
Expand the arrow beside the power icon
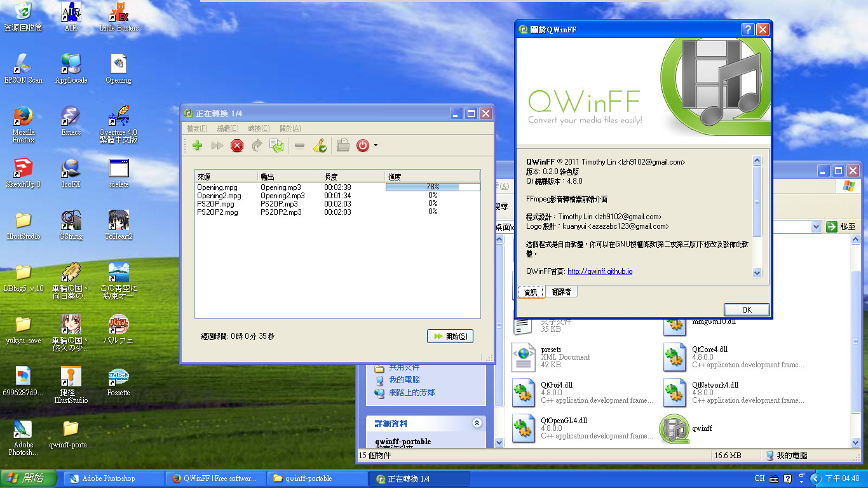tap(376, 146)
